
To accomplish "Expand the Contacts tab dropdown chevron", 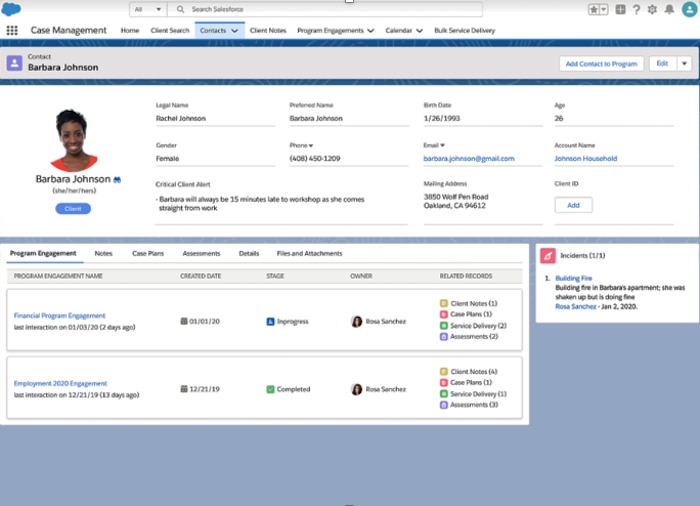I will tap(235, 31).
